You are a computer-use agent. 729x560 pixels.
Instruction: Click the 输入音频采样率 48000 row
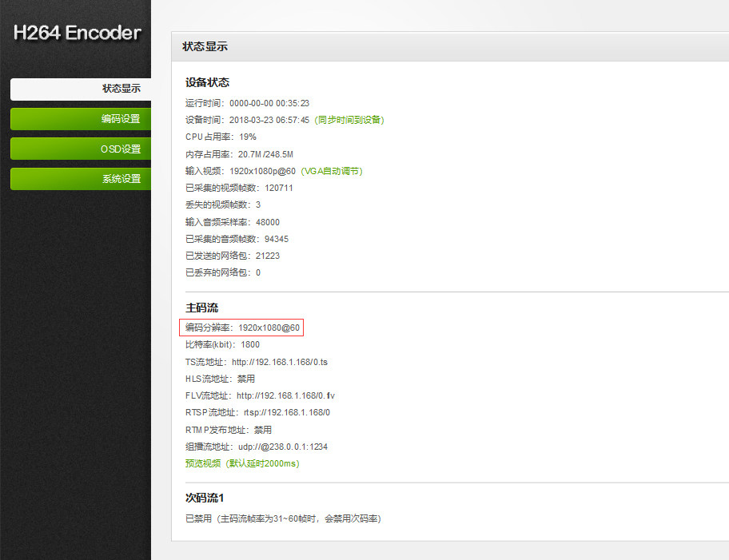coord(233,222)
